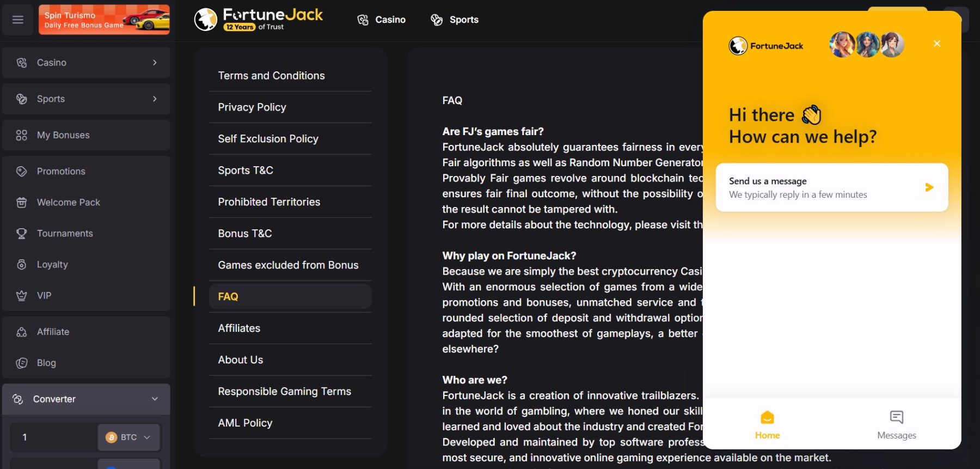The width and height of the screenshot is (980, 469).
Task: Expand the Sports sidebar chevron
Action: tap(155, 99)
